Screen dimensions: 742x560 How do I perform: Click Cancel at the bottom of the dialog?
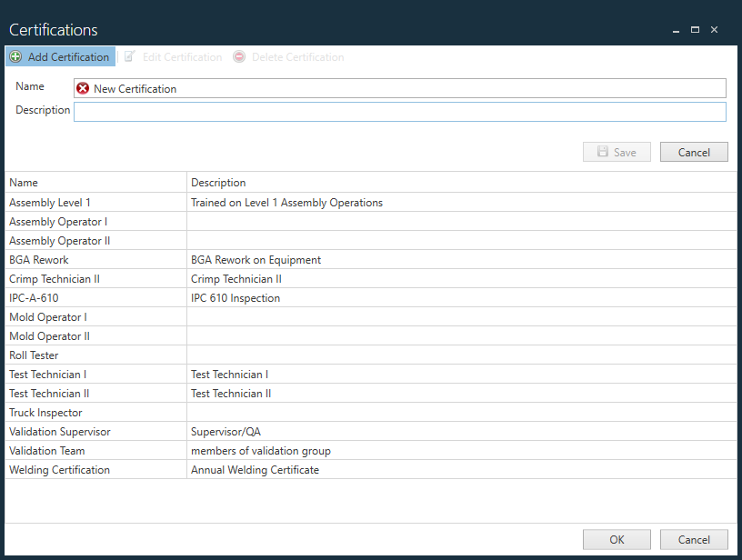(x=694, y=539)
